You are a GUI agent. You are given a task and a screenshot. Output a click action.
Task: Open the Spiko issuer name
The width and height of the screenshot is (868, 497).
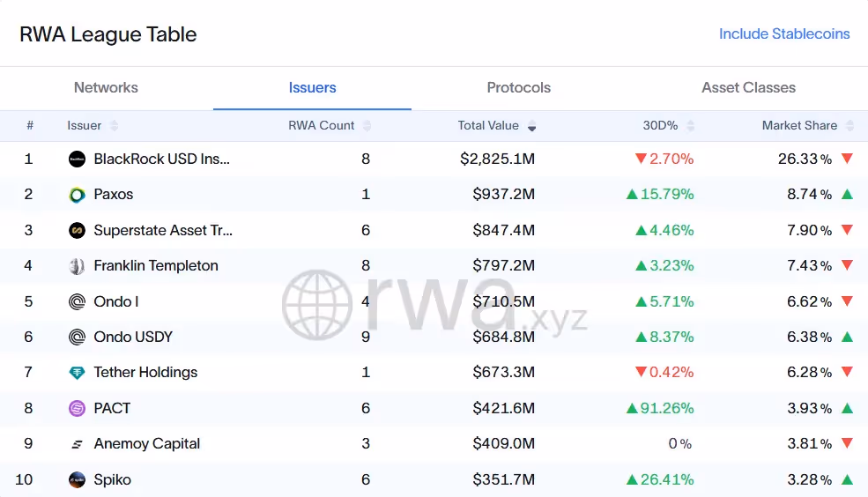[113, 479]
